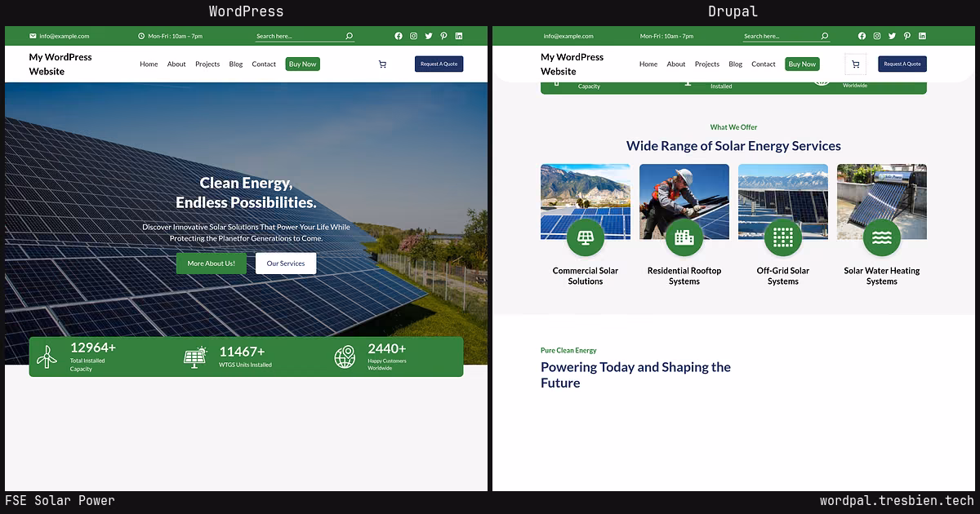Open the Commercial Solar Solutions image
This screenshot has width=980, height=514.
point(586,202)
